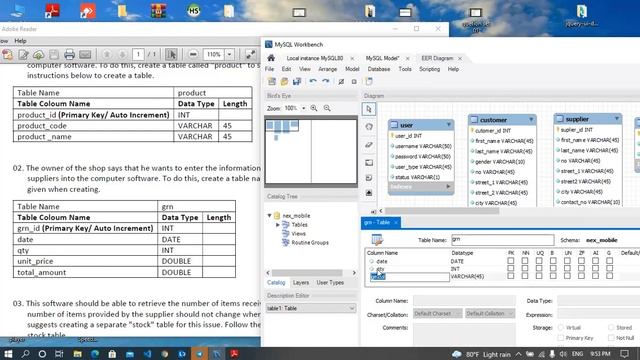Open the Arrange menu
The image size is (640, 360).
tap(327, 69)
